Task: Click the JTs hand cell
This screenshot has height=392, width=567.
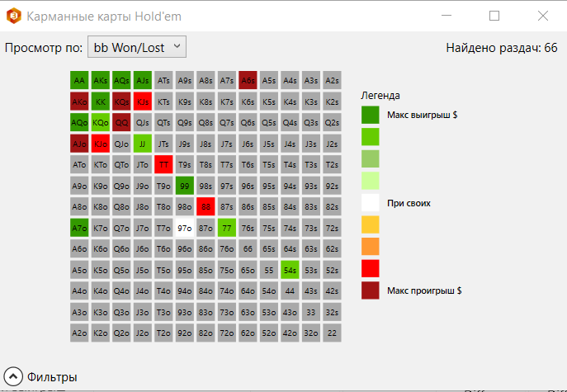Action: tap(163, 144)
